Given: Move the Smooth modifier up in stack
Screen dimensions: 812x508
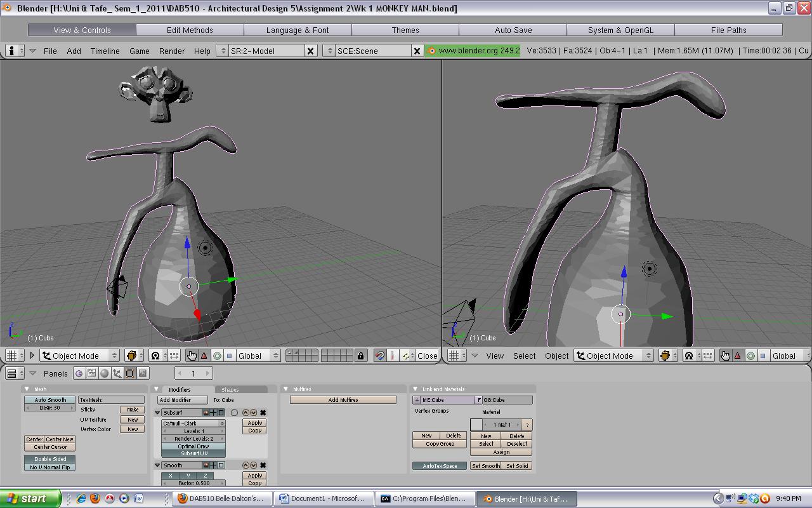Looking at the screenshot, I should (246, 465).
